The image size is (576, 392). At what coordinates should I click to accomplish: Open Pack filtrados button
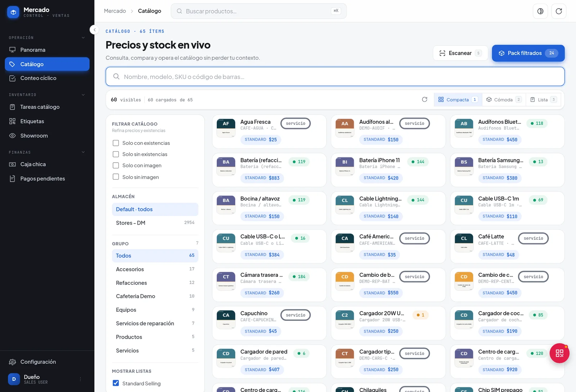coord(528,53)
